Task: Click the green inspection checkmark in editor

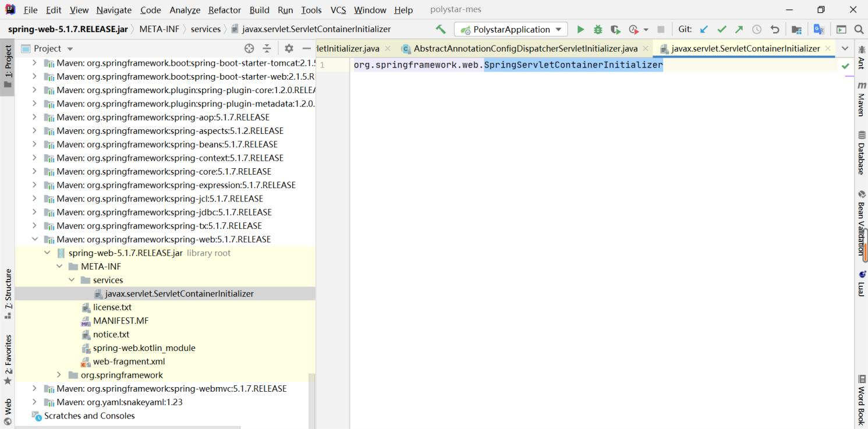Action: [x=845, y=66]
